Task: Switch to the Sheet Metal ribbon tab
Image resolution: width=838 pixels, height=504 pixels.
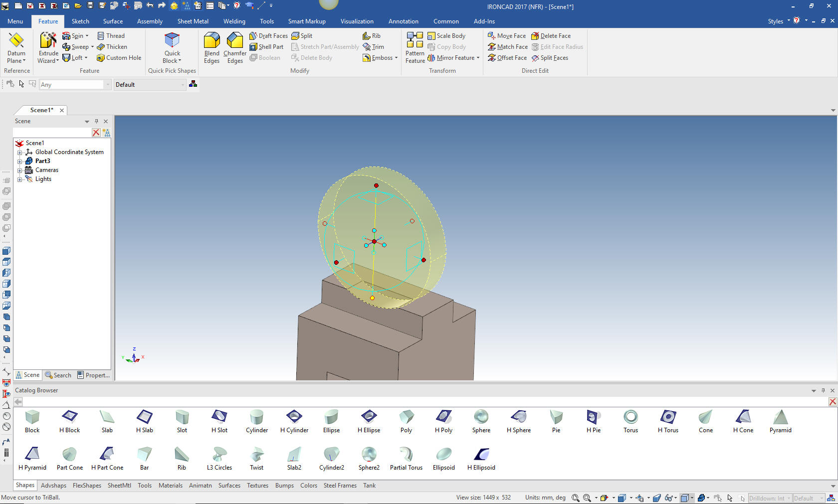Action: click(x=193, y=21)
